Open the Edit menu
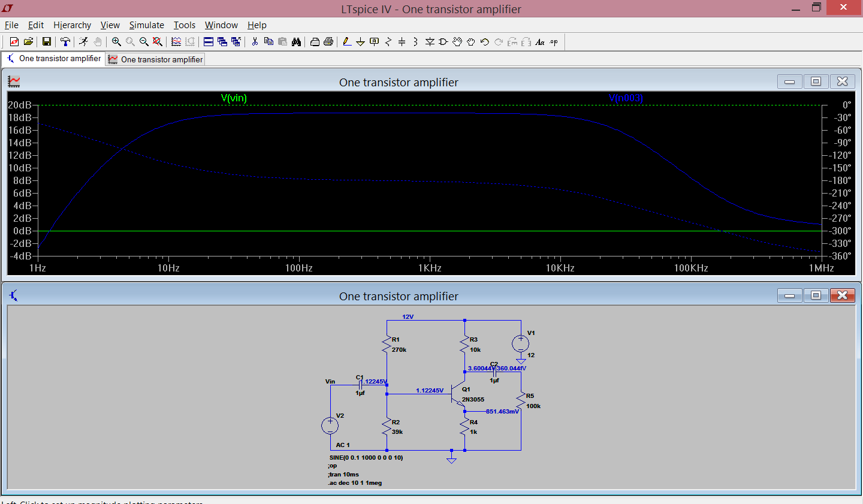This screenshot has width=863, height=504. 36,25
